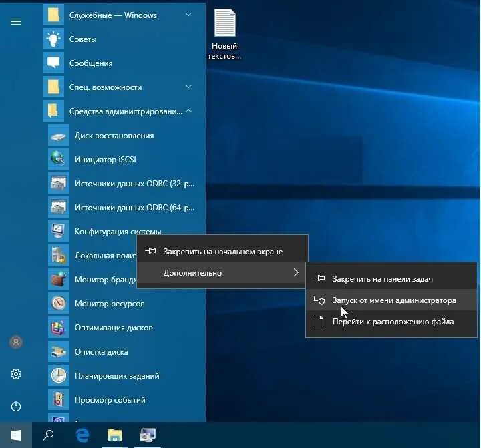Open taskbar search magnifier
The height and width of the screenshot is (448, 481).
[48, 435]
